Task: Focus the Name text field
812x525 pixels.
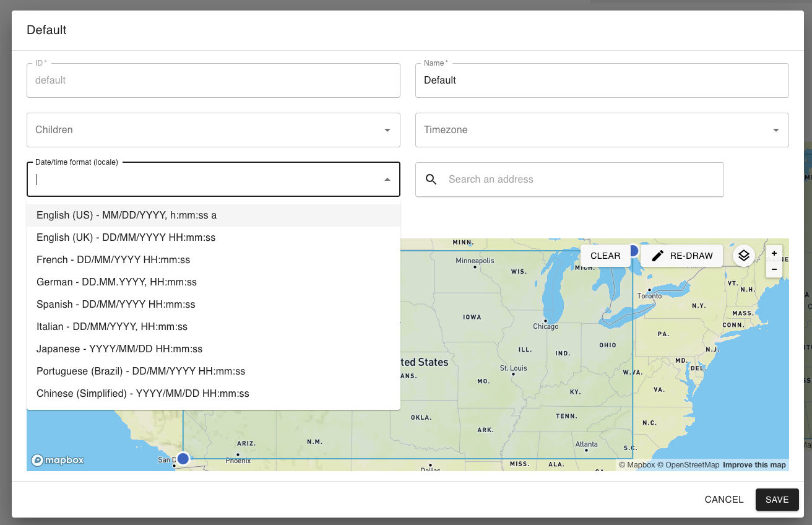Action: coord(602,80)
